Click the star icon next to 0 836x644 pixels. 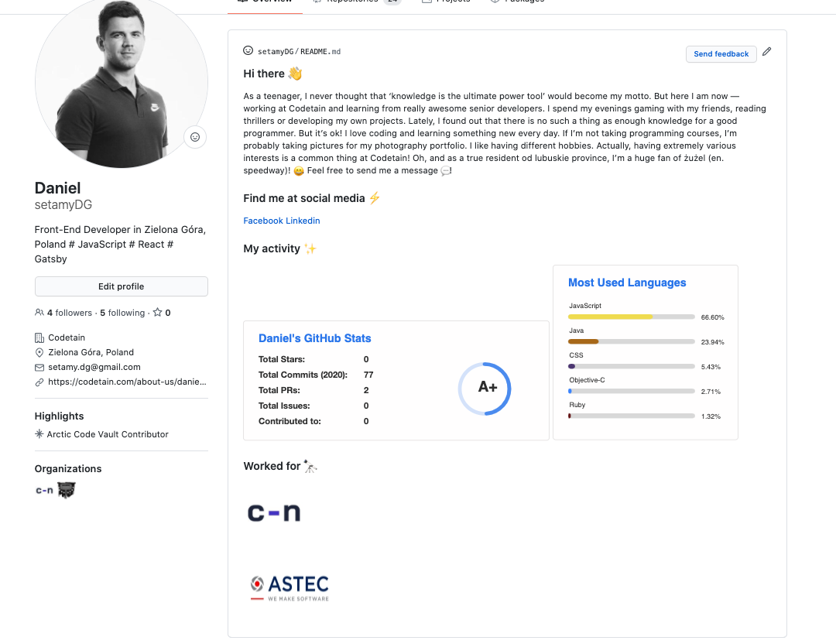click(x=157, y=313)
